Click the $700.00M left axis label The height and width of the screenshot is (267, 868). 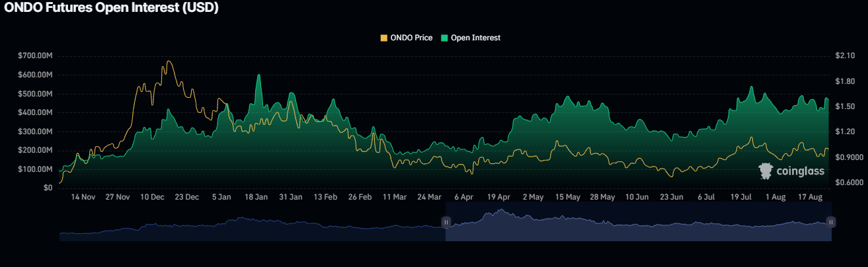coord(35,56)
